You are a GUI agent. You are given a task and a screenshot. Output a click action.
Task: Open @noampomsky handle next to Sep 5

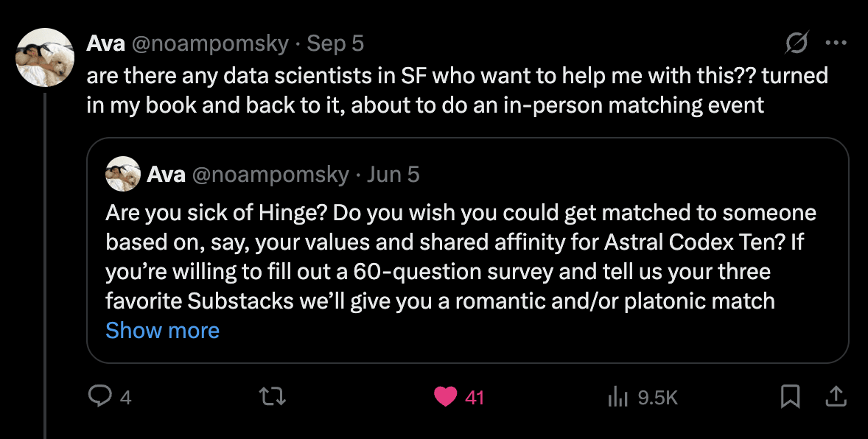[210, 43]
